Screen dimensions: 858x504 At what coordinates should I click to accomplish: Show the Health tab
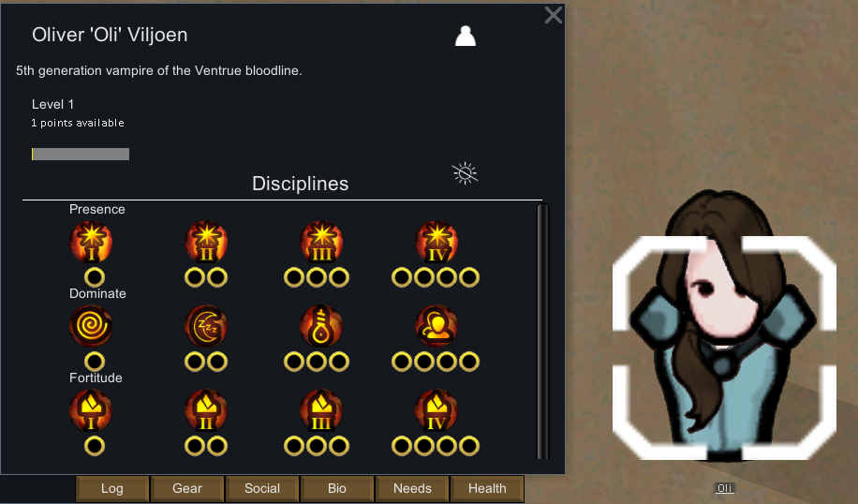pos(487,488)
